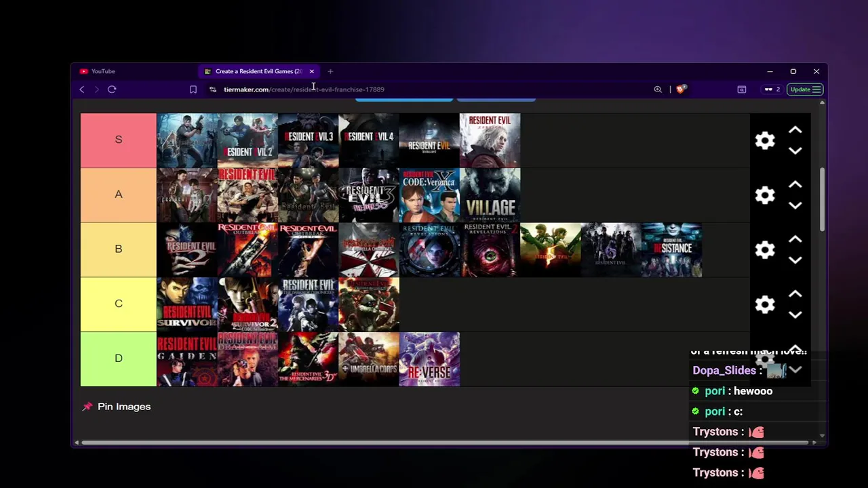Move A tier row up
The height and width of the screenshot is (488, 868).
tap(795, 185)
